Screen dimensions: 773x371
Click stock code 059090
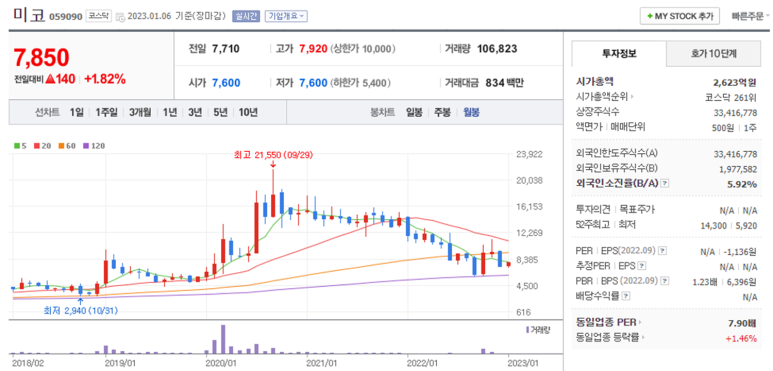66,16
